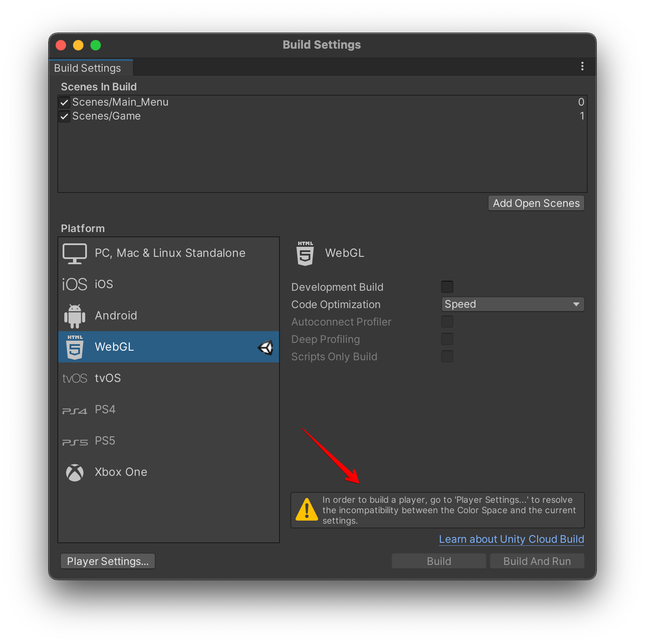Toggle the Autoconnect Profiler checkbox
645x644 pixels.
[447, 322]
